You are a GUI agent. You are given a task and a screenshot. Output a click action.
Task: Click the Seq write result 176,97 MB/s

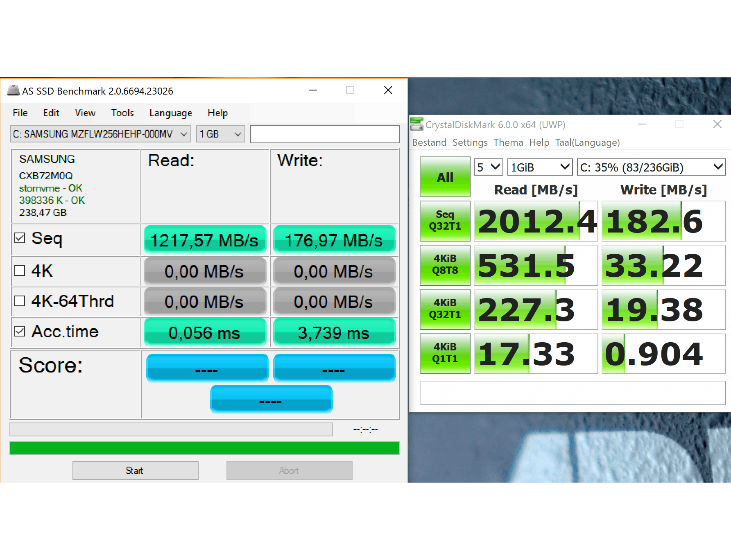click(x=334, y=240)
